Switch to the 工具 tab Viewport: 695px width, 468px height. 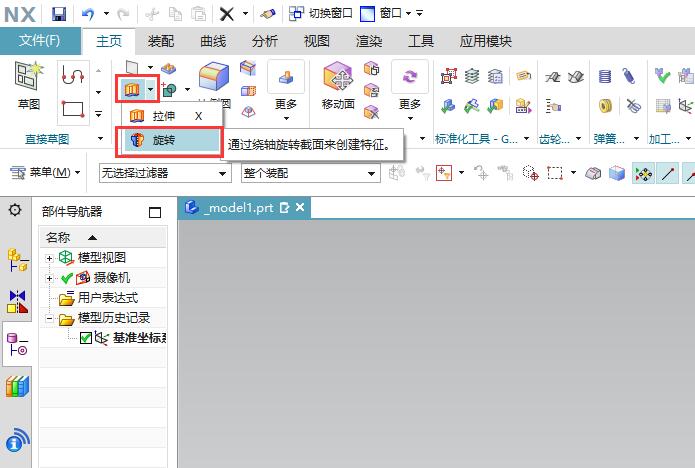pos(421,41)
